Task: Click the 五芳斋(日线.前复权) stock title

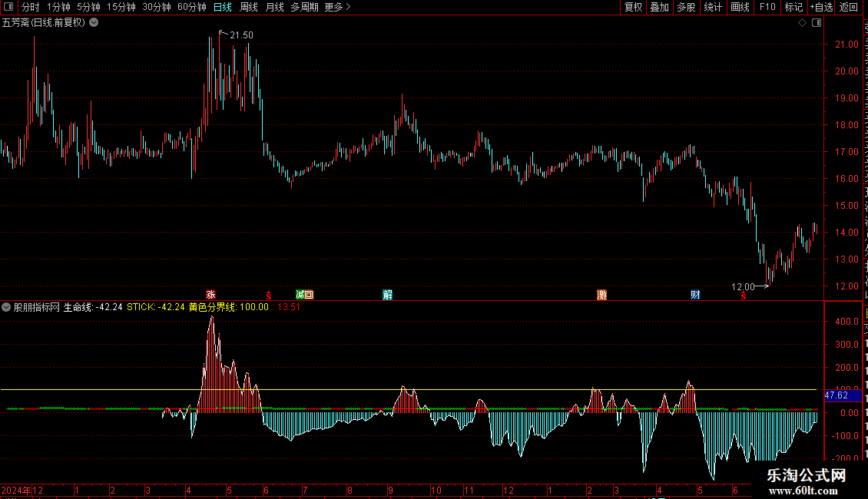Action: (x=44, y=23)
